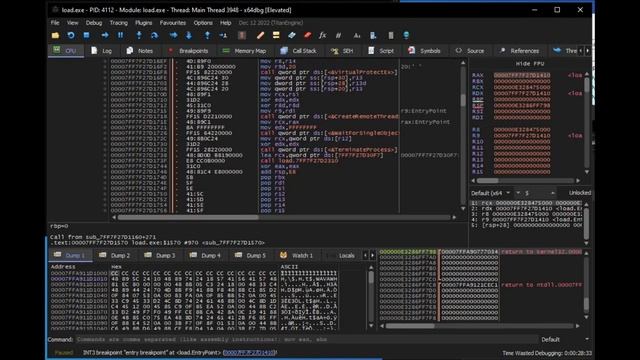Image resolution: width=640 pixels, height=360 pixels.
Task: Click the Run To User Code icon
Action: click(223, 36)
